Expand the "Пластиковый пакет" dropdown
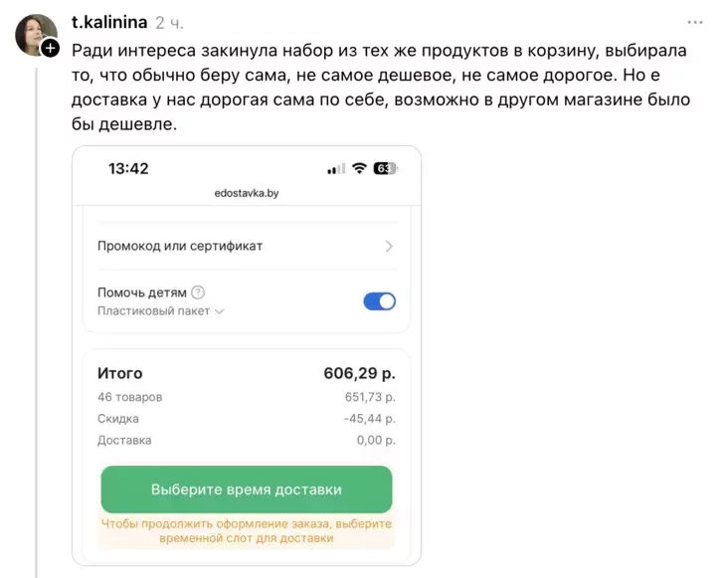Screen dimensions: 728x578 (x=160, y=310)
